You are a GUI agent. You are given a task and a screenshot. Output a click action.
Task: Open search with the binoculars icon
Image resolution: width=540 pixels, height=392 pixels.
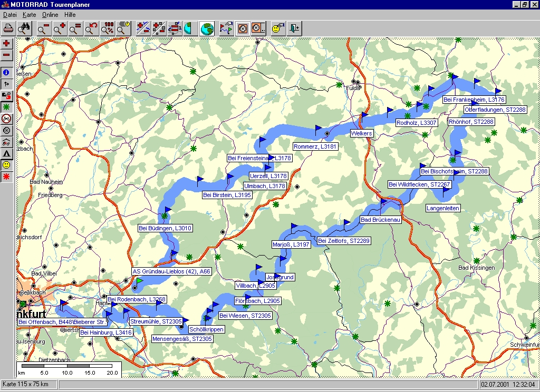24,28
